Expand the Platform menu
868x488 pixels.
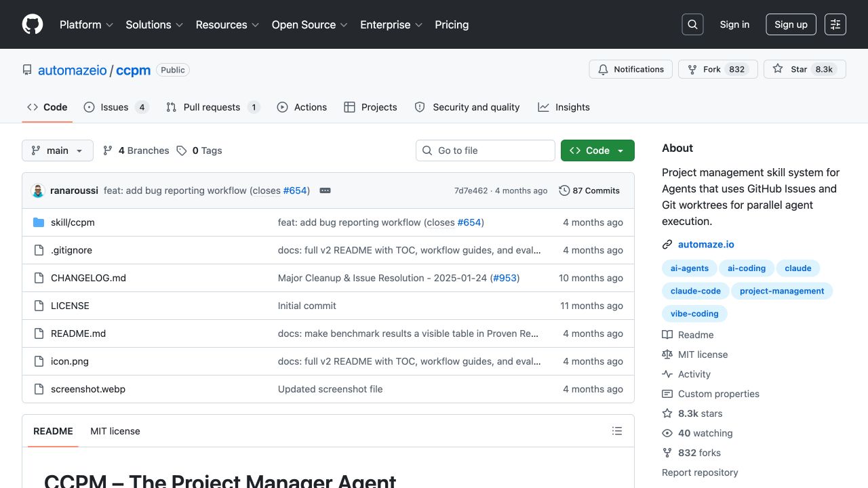point(87,24)
